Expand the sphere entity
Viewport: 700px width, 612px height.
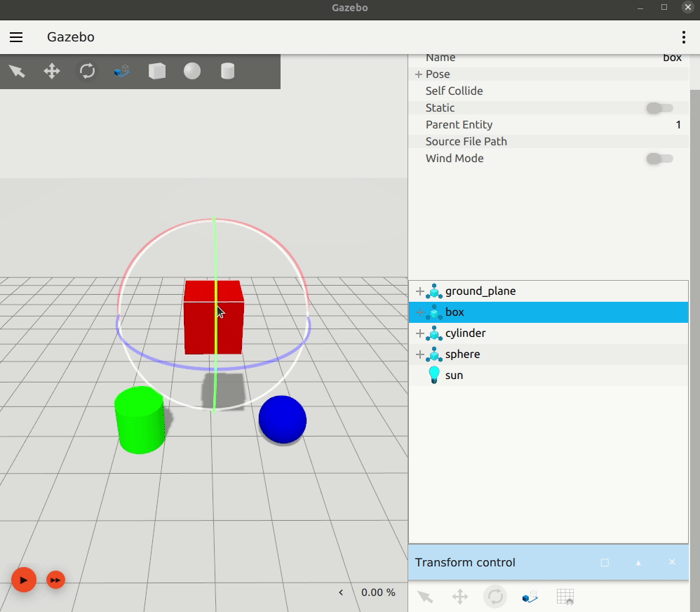419,354
